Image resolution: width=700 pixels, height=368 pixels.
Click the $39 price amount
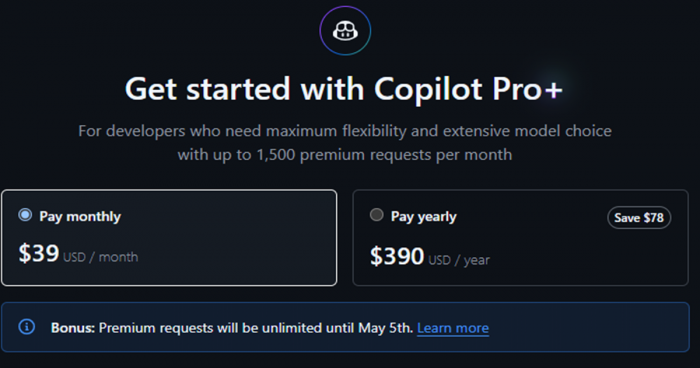pyautogui.click(x=38, y=253)
